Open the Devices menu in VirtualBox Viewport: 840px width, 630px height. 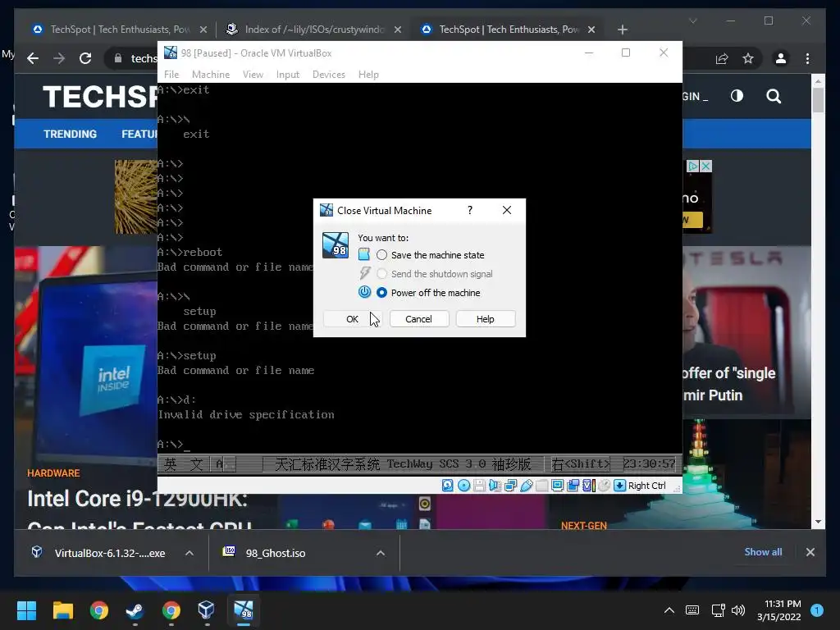coord(328,75)
